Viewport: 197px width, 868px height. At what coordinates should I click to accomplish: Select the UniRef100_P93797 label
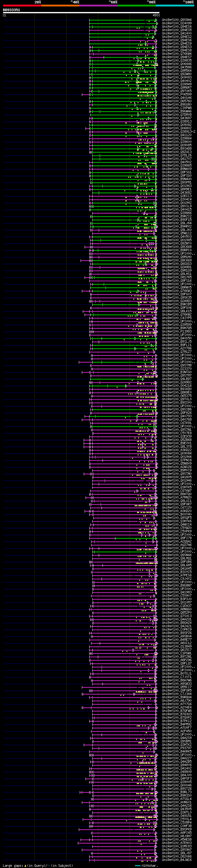tap(177, 748)
